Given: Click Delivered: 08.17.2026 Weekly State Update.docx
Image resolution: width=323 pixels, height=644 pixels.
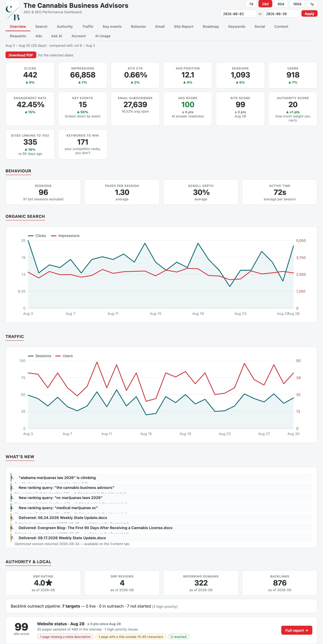Looking at the screenshot, I should (161, 538).
